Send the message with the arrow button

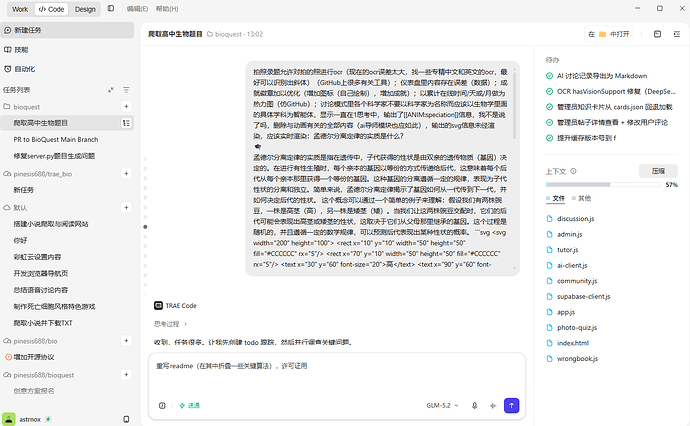(511, 405)
